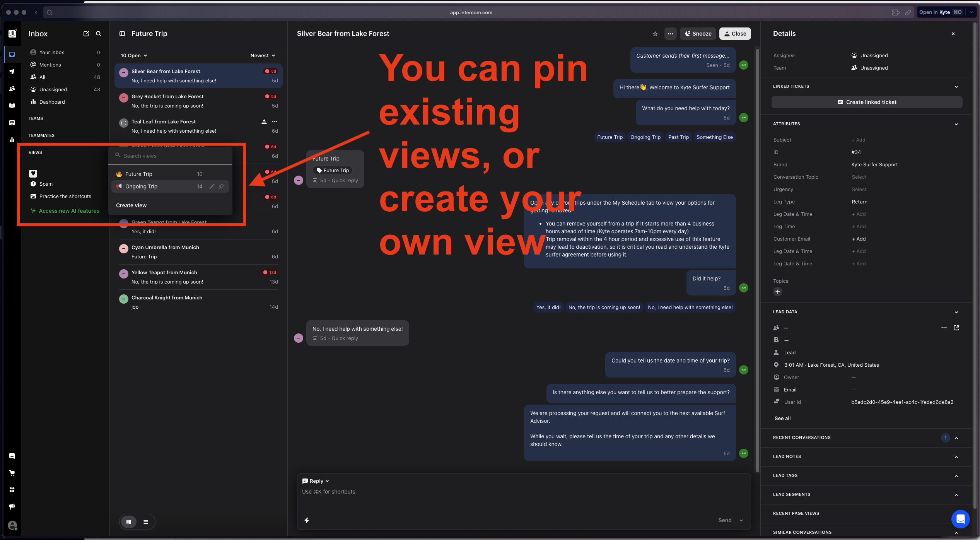980x540 pixels.
Task: Expand the Lead Segments section
Action: pos(956,495)
